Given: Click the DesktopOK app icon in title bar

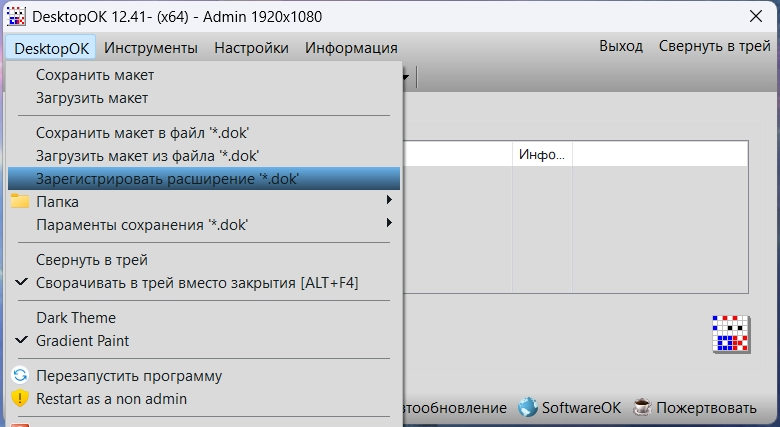Looking at the screenshot, I should [x=16, y=18].
